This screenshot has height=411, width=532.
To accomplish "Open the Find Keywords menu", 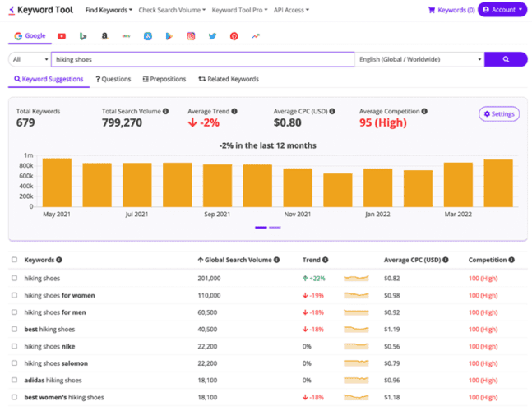I will click(109, 10).
